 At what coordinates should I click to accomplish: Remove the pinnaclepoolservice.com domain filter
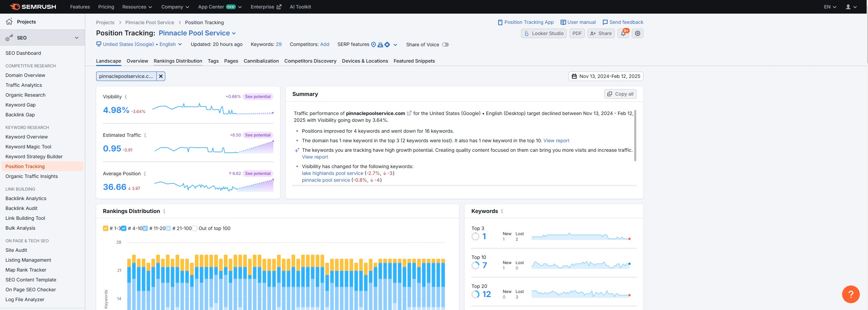[x=161, y=76]
